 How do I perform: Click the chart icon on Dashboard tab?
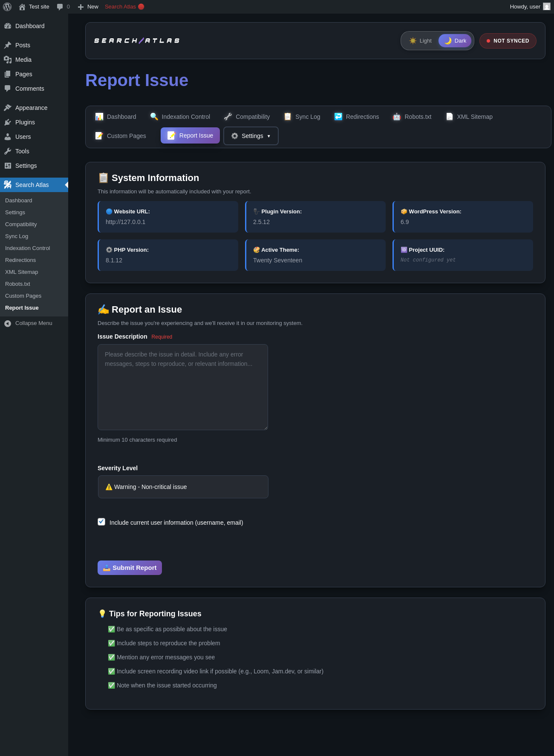(x=99, y=117)
